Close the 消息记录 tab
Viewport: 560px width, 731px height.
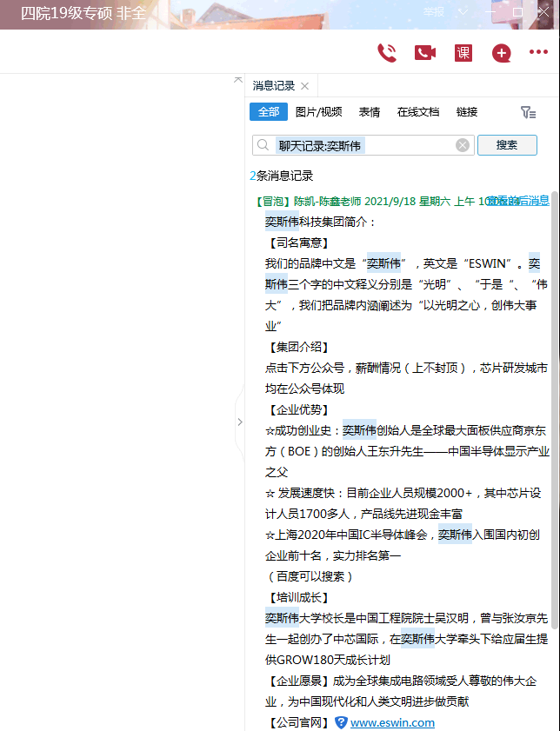(x=304, y=86)
